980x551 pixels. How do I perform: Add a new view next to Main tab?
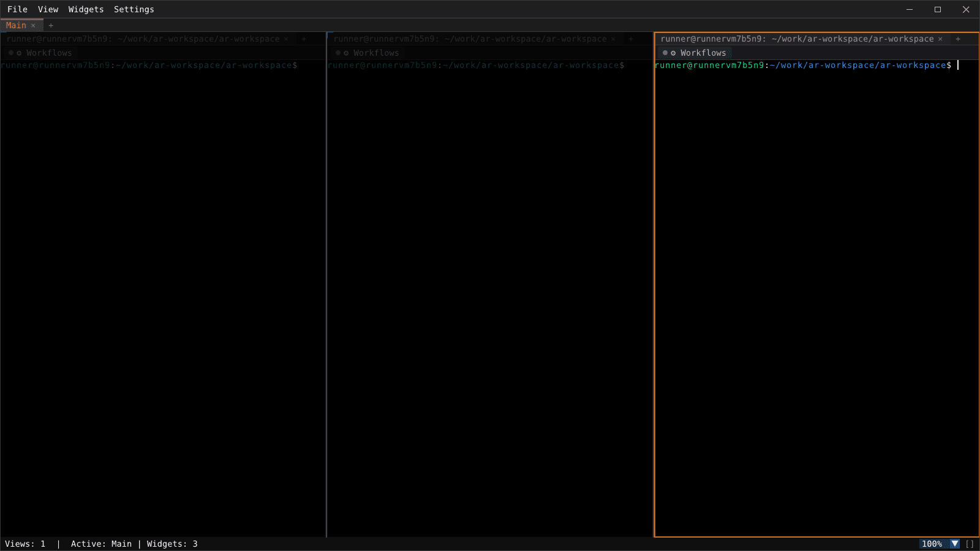point(51,26)
